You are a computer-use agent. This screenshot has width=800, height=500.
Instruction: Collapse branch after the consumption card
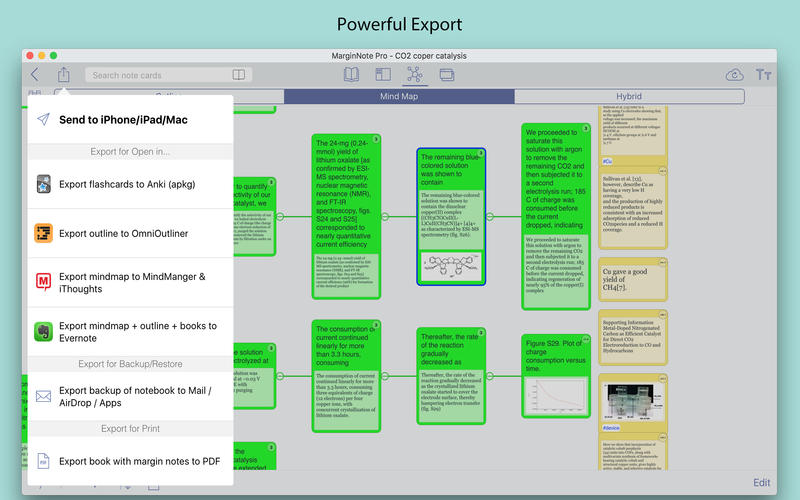(385, 376)
